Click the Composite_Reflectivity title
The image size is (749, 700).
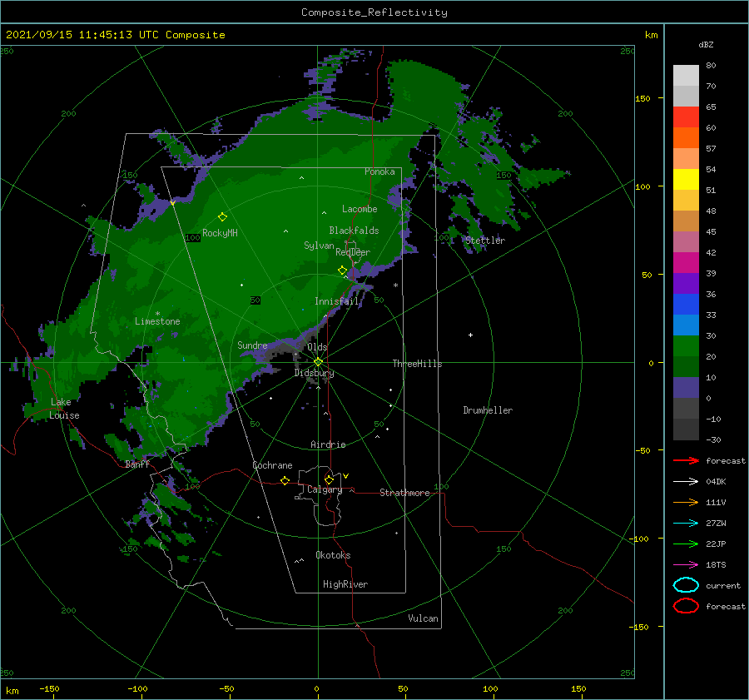[374, 12]
